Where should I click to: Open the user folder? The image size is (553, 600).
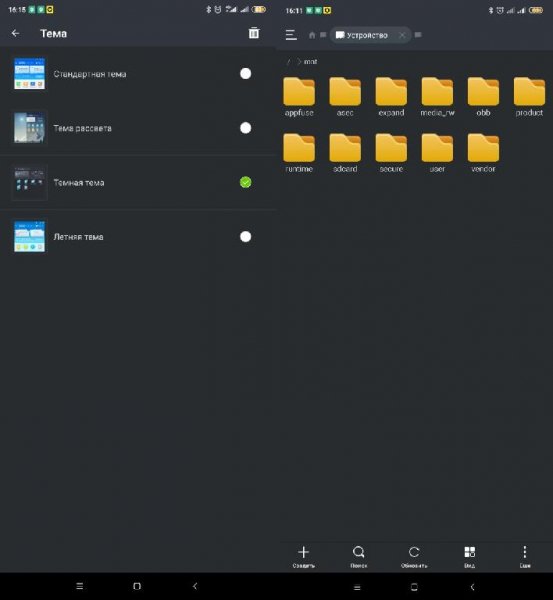437,153
